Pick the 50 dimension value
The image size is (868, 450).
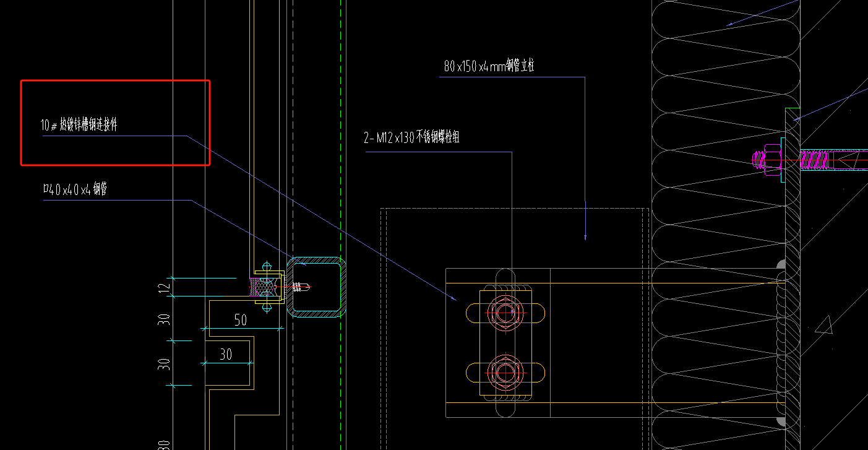241,320
